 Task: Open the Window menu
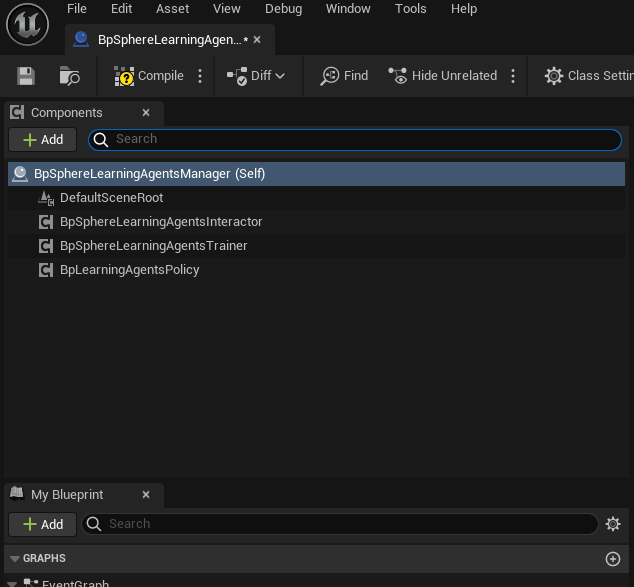[348, 9]
